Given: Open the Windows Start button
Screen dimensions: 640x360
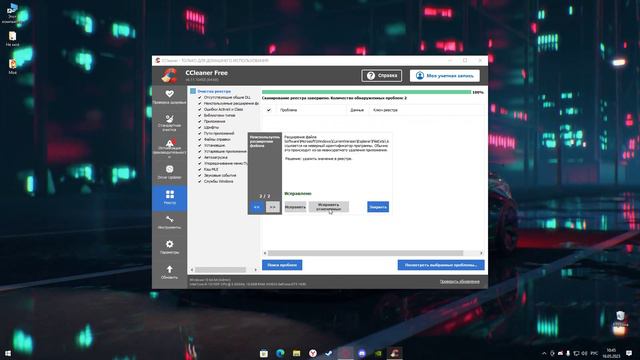Looking at the screenshot, I should tap(7, 353).
